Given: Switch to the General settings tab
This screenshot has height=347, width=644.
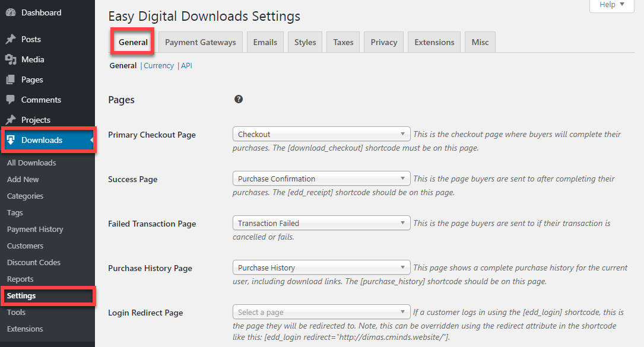Looking at the screenshot, I should (133, 42).
